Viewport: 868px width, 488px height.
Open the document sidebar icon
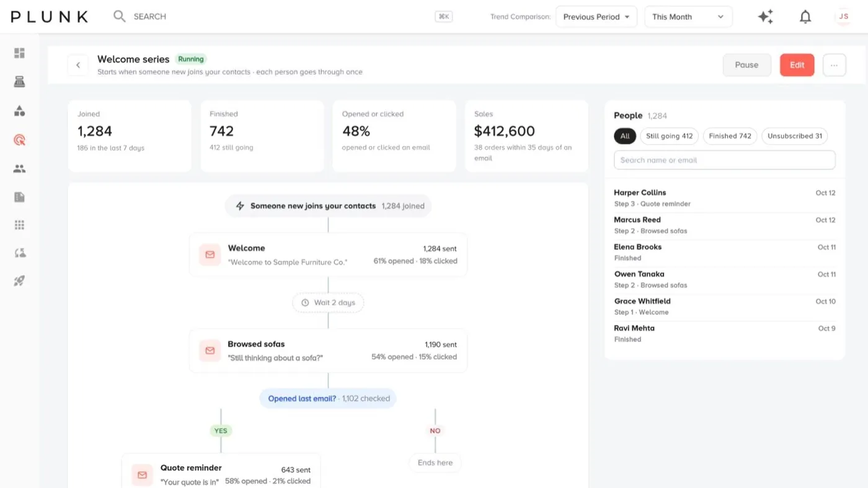point(19,197)
